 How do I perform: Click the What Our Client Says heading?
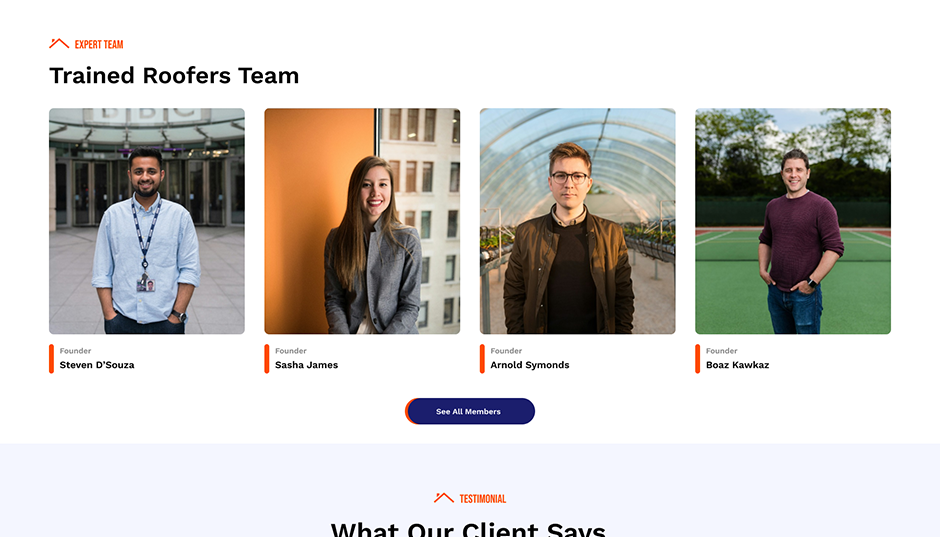pos(468,529)
